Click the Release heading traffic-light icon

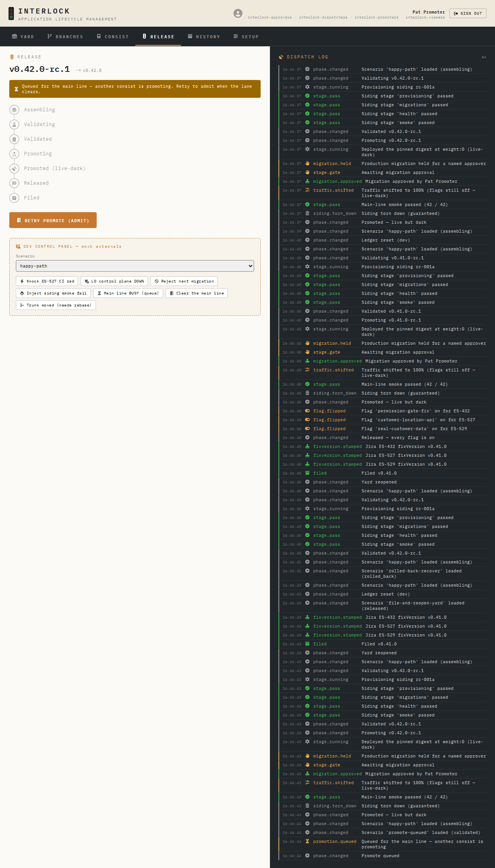pyautogui.click(x=12, y=57)
